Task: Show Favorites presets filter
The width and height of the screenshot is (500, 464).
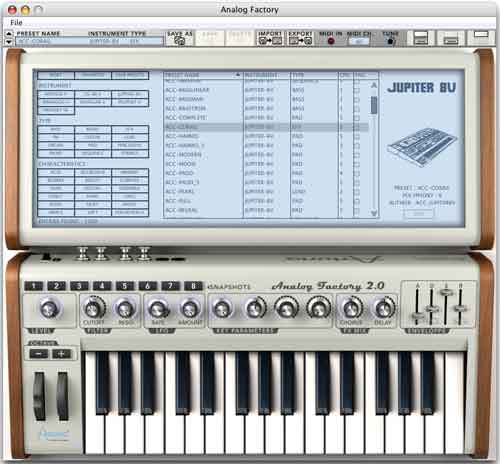Action: click(x=93, y=75)
